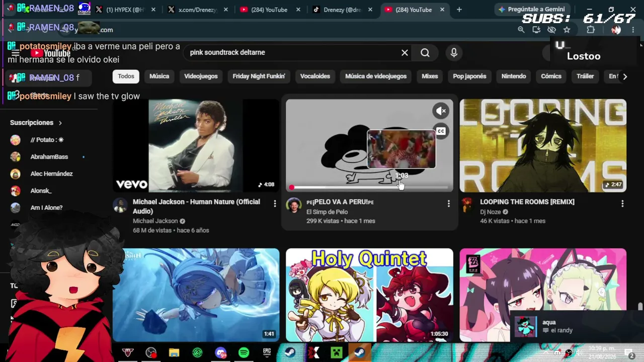Open ¡PELO VA A PERU! video title

click(340, 202)
